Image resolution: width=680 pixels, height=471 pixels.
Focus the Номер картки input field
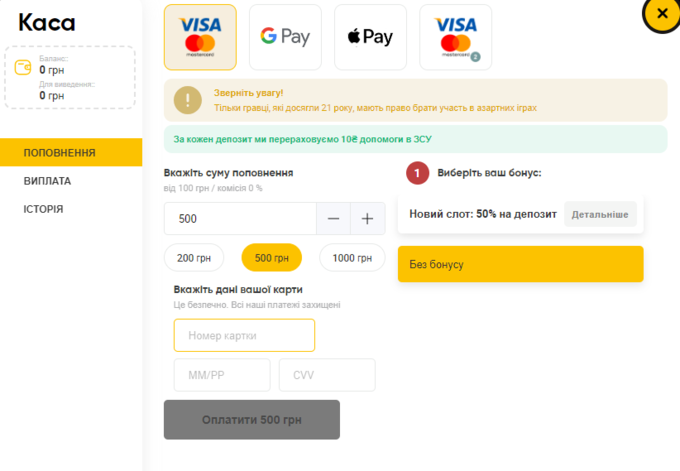[x=244, y=335]
